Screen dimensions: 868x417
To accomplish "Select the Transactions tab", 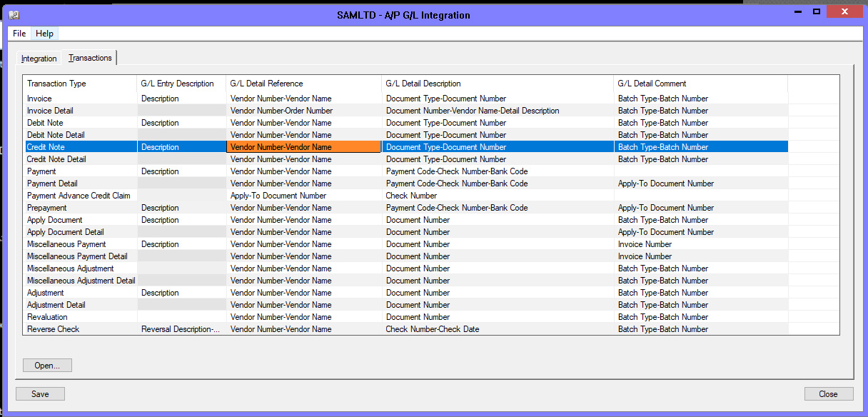I will (x=90, y=58).
